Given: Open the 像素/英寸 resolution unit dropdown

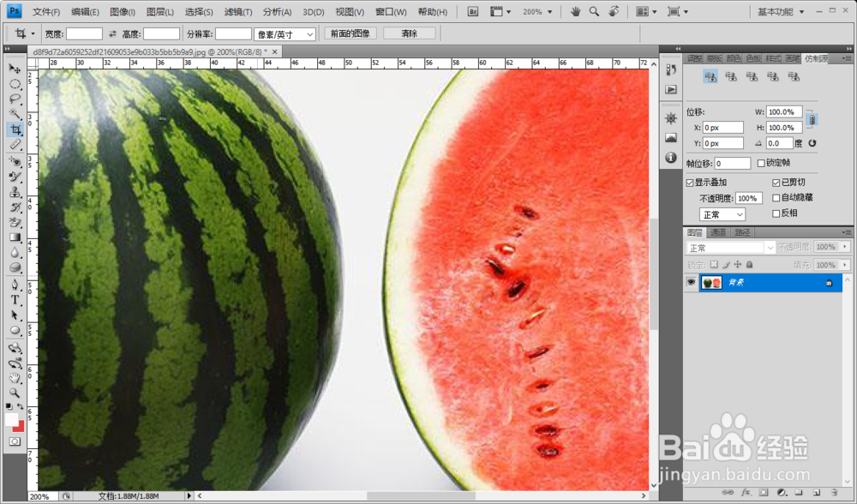Looking at the screenshot, I should coord(285,34).
